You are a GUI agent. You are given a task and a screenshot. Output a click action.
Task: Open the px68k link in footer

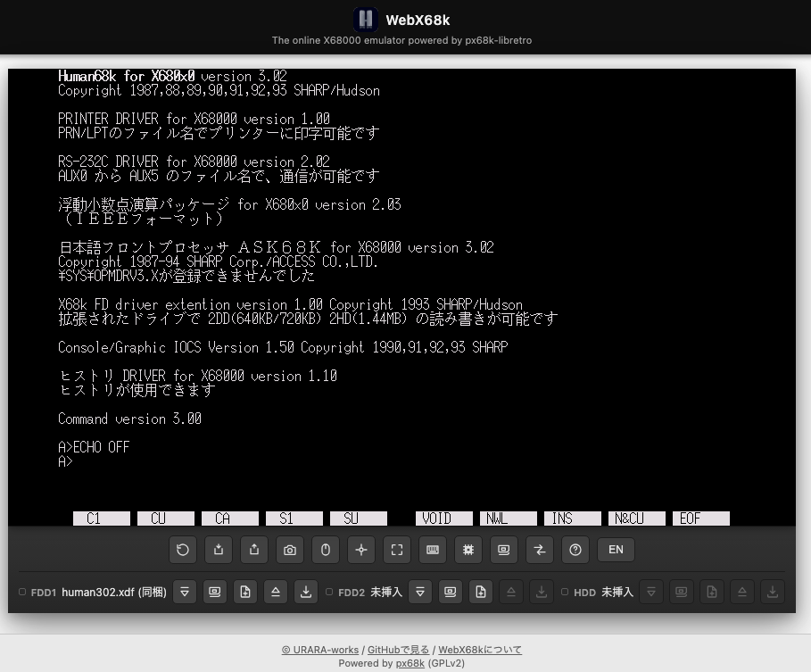410,663
